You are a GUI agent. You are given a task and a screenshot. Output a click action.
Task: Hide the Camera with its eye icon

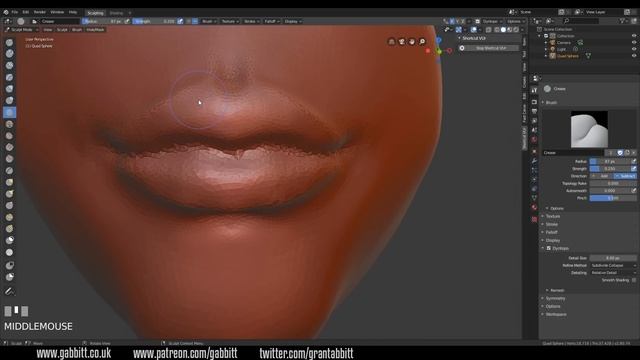coord(634,42)
